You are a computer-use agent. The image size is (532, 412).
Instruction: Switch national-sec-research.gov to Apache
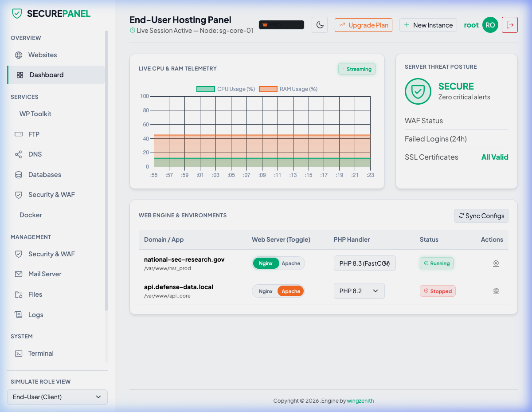(x=291, y=263)
